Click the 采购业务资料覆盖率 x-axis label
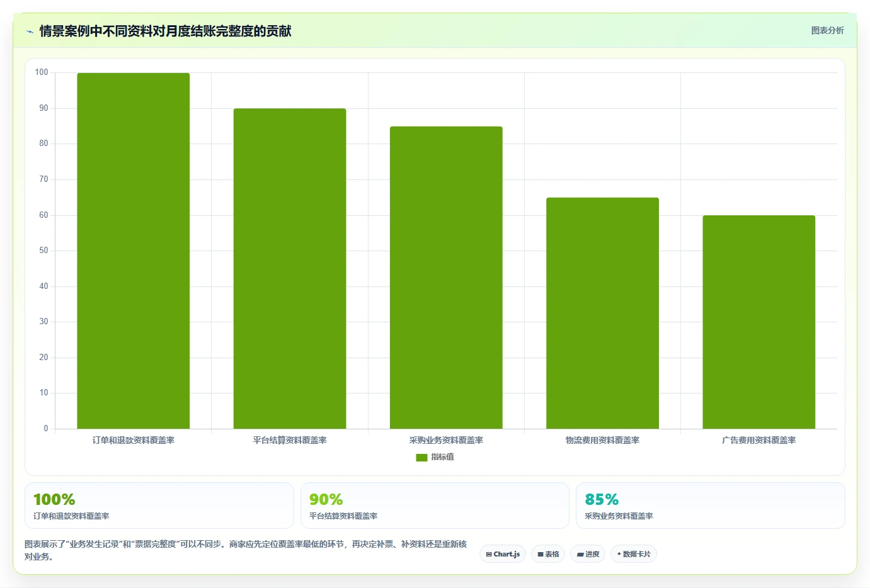 point(446,440)
